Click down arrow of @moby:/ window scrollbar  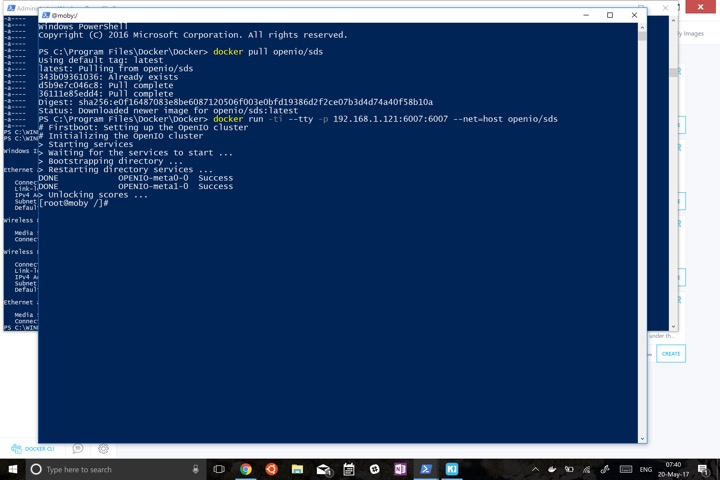[x=642, y=439]
